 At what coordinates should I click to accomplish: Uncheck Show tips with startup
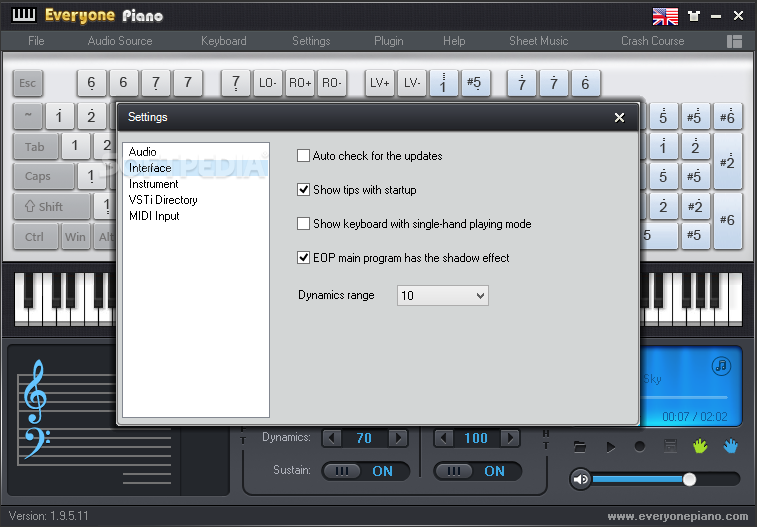pos(303,190)
